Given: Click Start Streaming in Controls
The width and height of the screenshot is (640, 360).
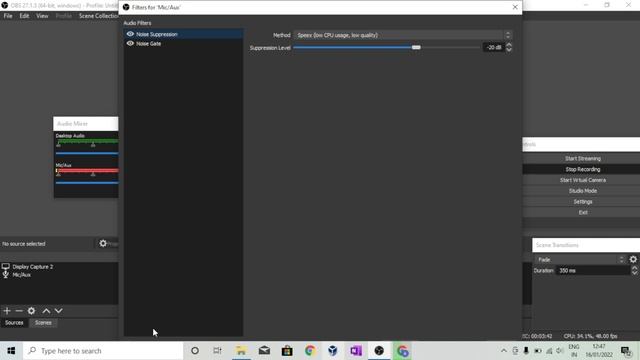Looking at the screenshot, I should (x=582, y=159).
